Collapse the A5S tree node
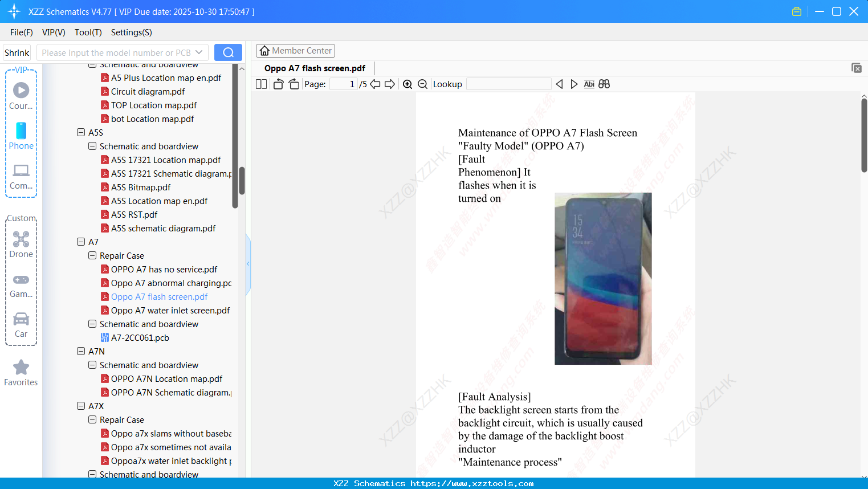This screenshot has height=489, width=868. click(x=81, y=133)
